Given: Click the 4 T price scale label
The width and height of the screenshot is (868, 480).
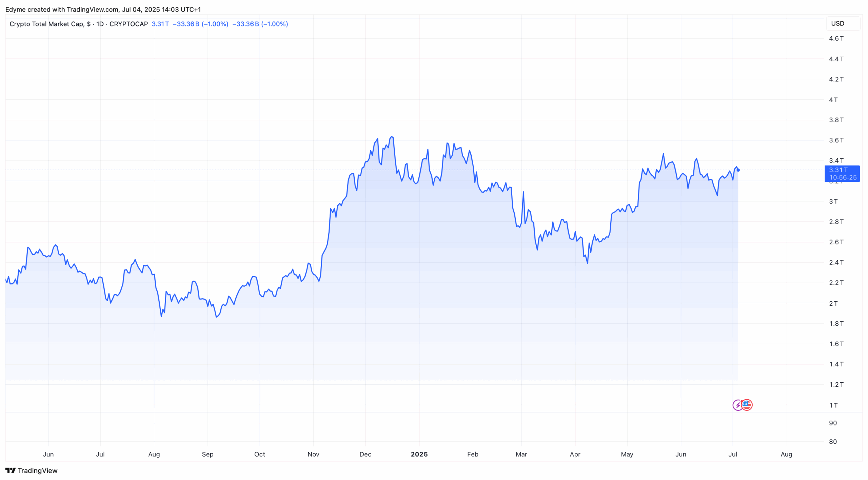Looking at the screenshot, I should pyautogui.click(x=833, y=100).
